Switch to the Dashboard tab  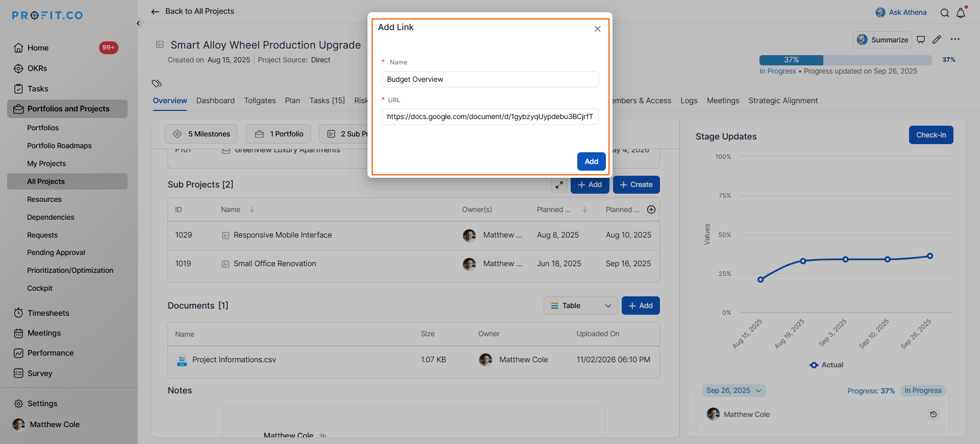(x=215, y=101)
